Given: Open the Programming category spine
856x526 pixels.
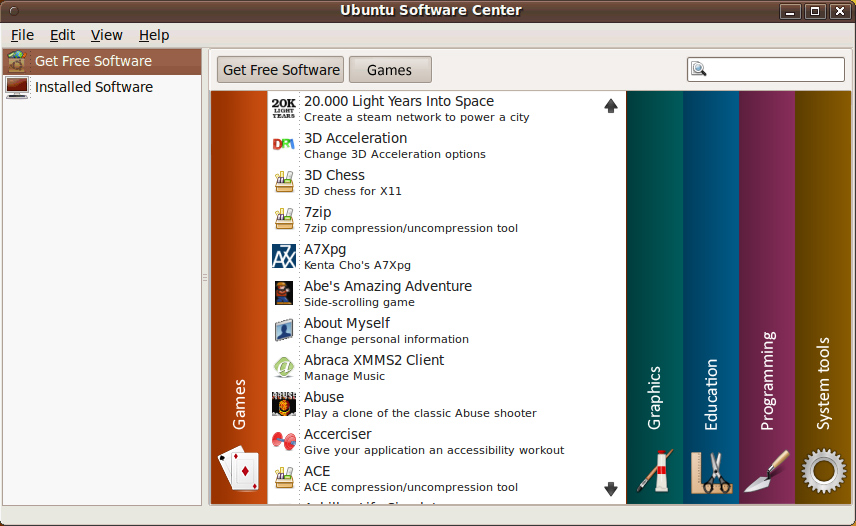Looking at the screenshot, I should pyautogui.click(x=767, y=297).
